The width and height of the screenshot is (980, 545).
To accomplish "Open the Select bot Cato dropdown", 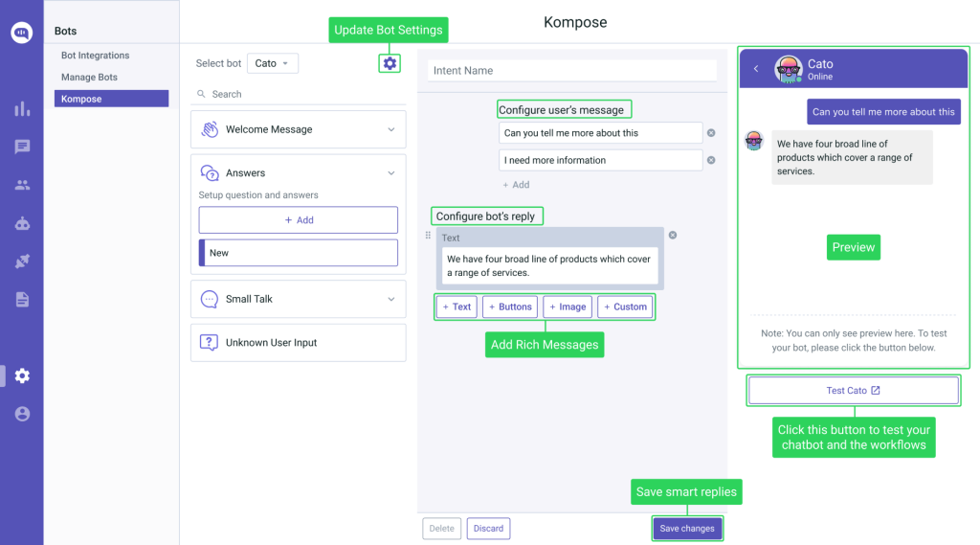I will click(x=273, y=63).
